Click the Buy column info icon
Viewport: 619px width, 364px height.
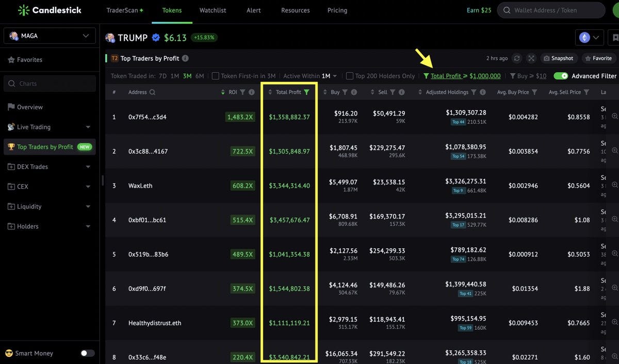pos(354,92)
